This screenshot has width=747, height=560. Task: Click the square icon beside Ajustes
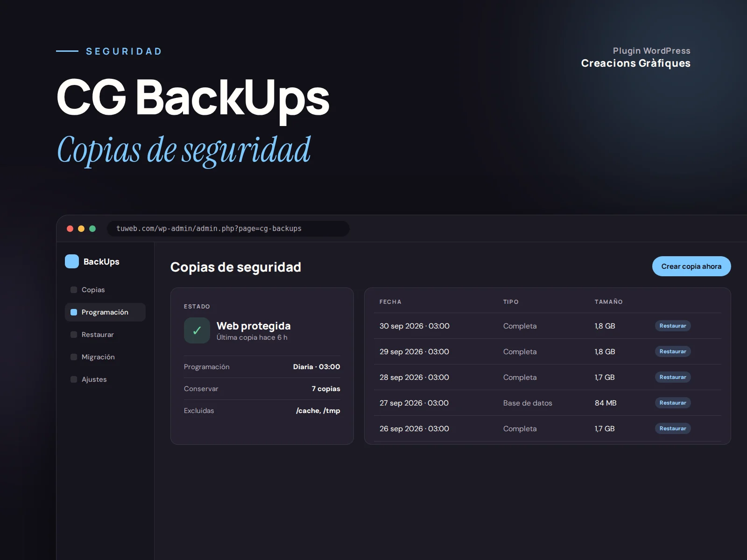(74, 379)
